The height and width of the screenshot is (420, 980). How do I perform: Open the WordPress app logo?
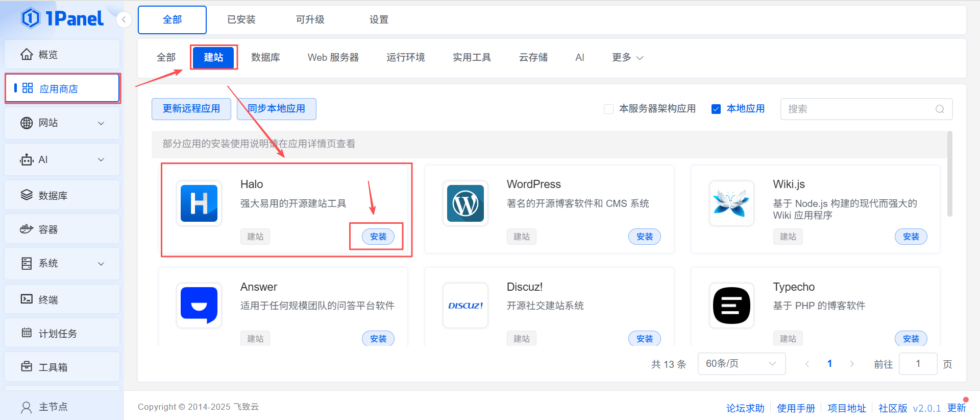tap(465, 203)
